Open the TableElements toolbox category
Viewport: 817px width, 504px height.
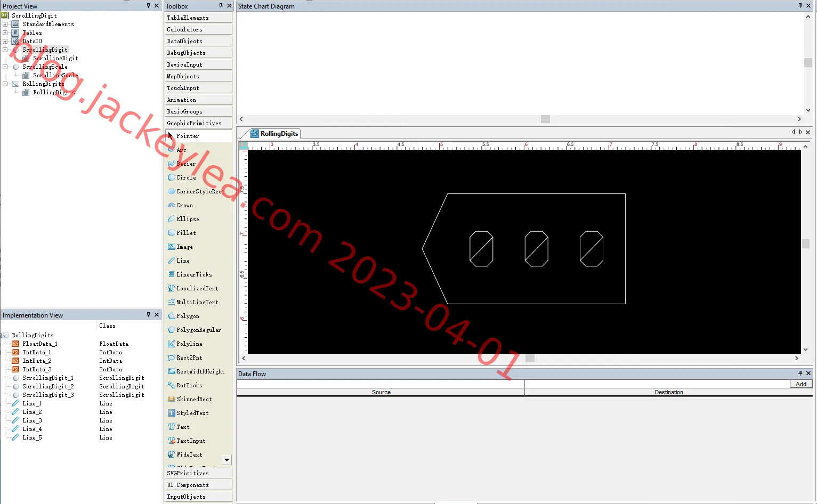198,18
